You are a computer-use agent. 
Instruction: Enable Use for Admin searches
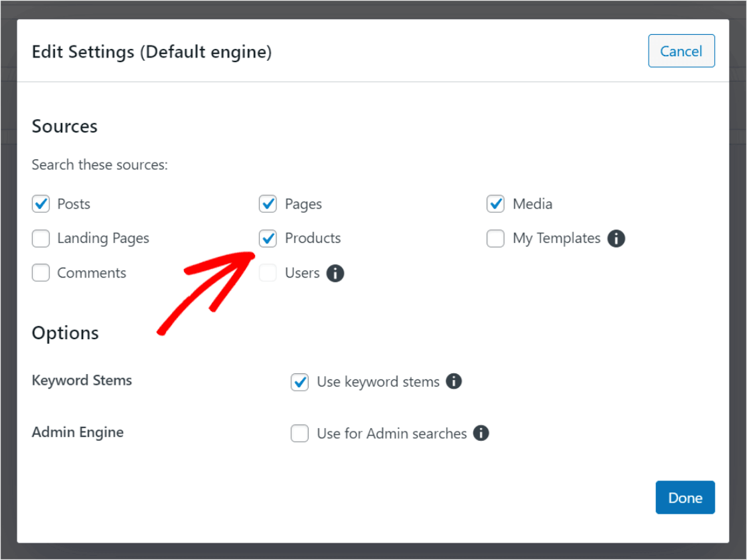click(x=299, y=434)
